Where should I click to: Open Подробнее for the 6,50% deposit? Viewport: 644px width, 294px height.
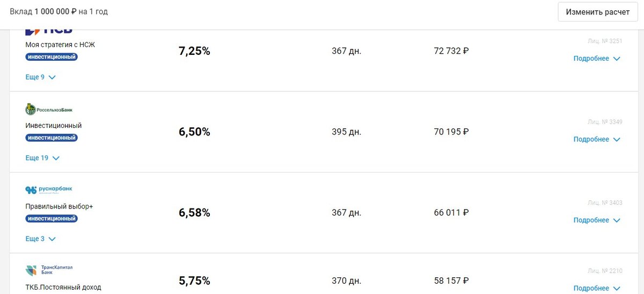pos(597,139)
